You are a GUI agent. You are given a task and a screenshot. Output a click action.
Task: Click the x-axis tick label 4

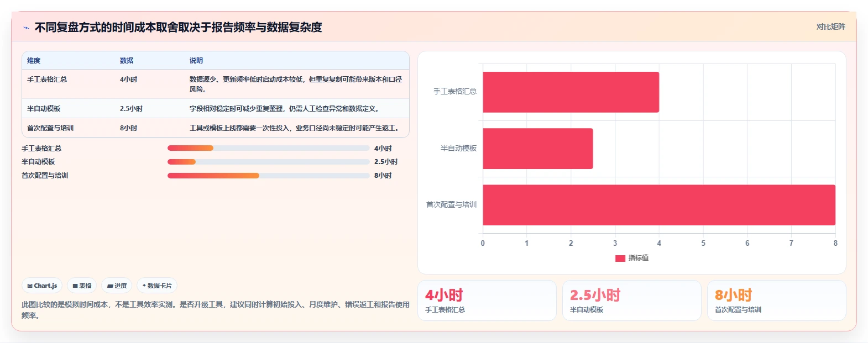tap(659, 243)
